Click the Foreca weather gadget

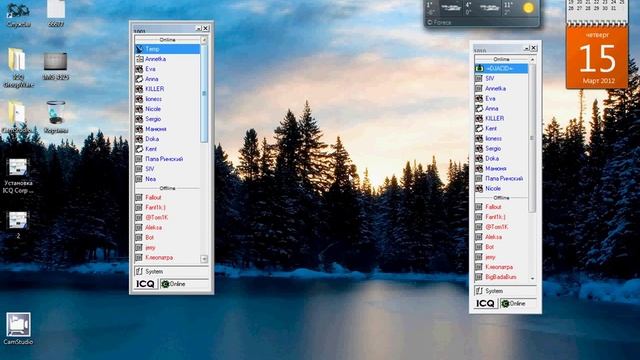[482, 13]
